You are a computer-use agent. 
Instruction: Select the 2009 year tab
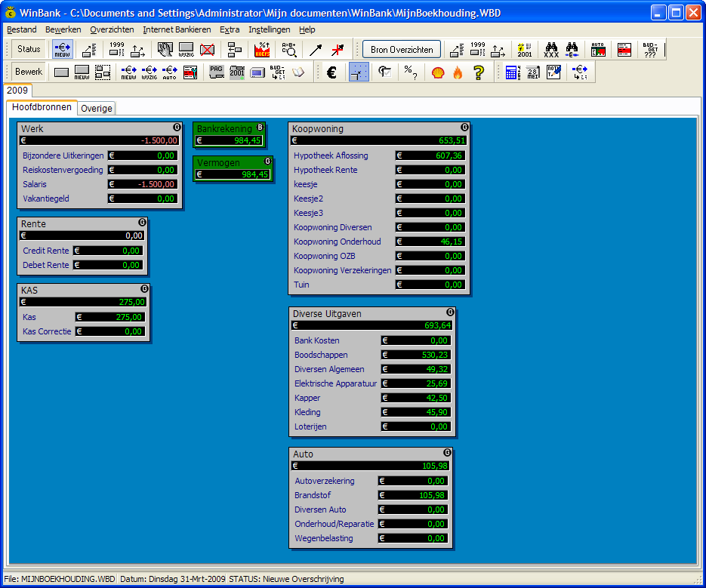17,90
